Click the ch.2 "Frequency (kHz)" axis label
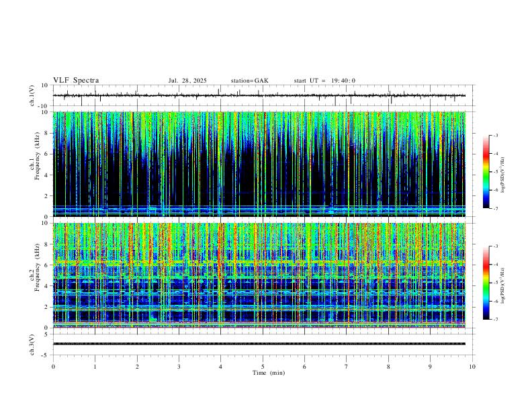The width and height of the screenshot is (532, 411). [37, 267]
